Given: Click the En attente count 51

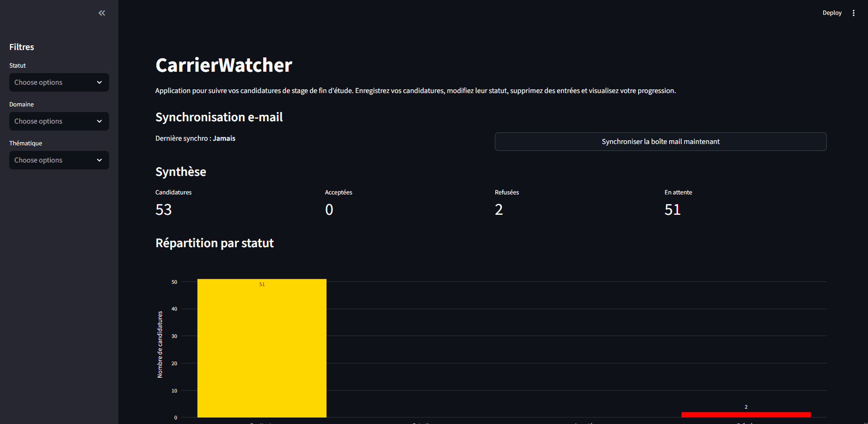Looking at the screenshot, I should click(672, 209).
